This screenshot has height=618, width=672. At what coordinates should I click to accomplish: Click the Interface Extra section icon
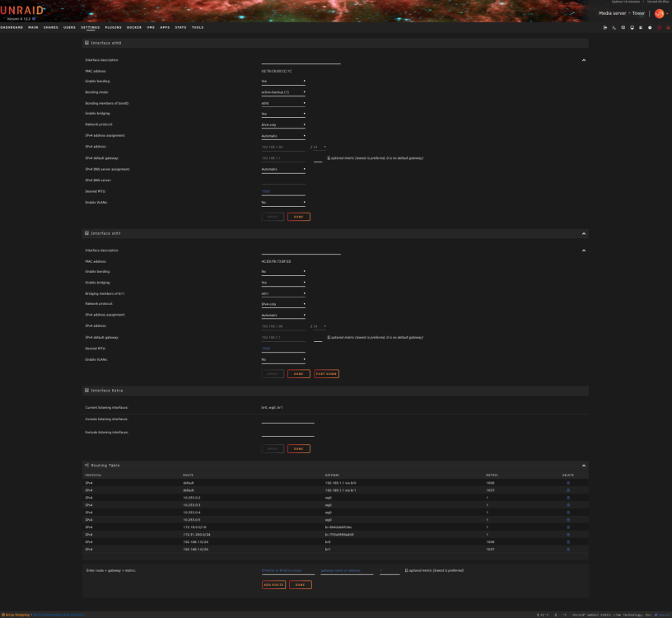coord(86,391)
